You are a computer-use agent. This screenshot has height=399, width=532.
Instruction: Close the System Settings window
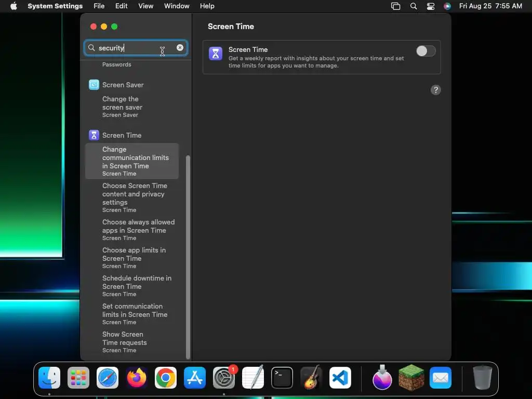click(94, 26)
